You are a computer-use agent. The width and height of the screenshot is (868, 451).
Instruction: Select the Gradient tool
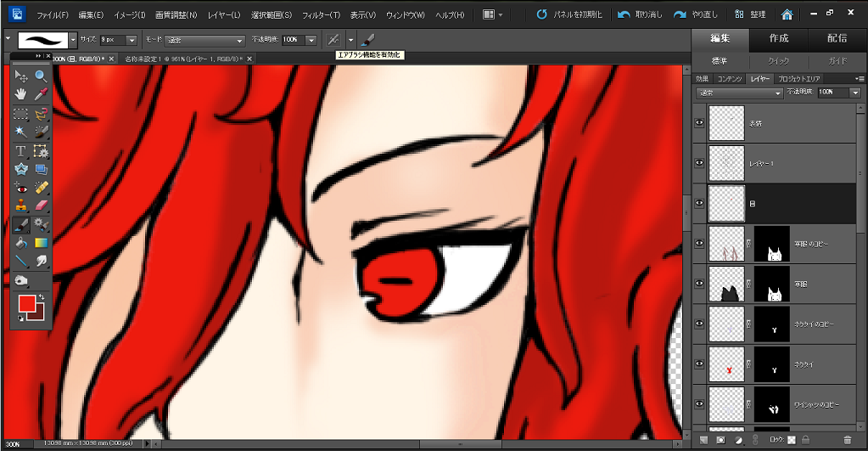pyautogui.click(x=41, y=243)
